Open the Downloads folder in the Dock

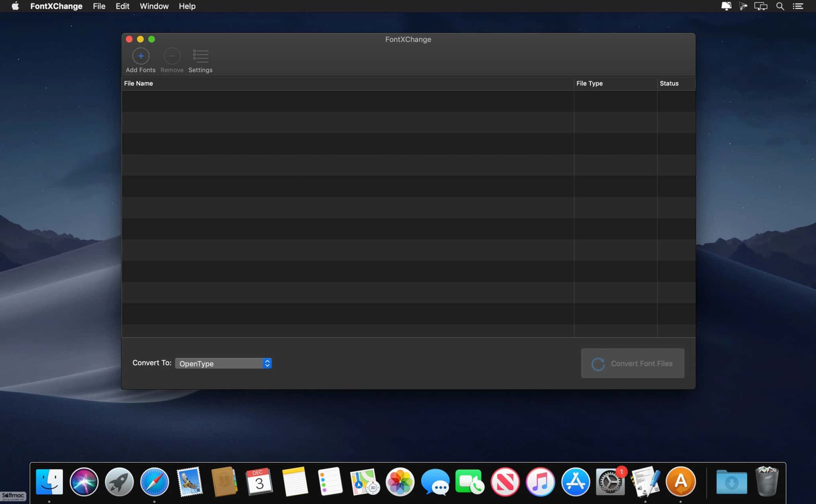click(x=732, y=482)
